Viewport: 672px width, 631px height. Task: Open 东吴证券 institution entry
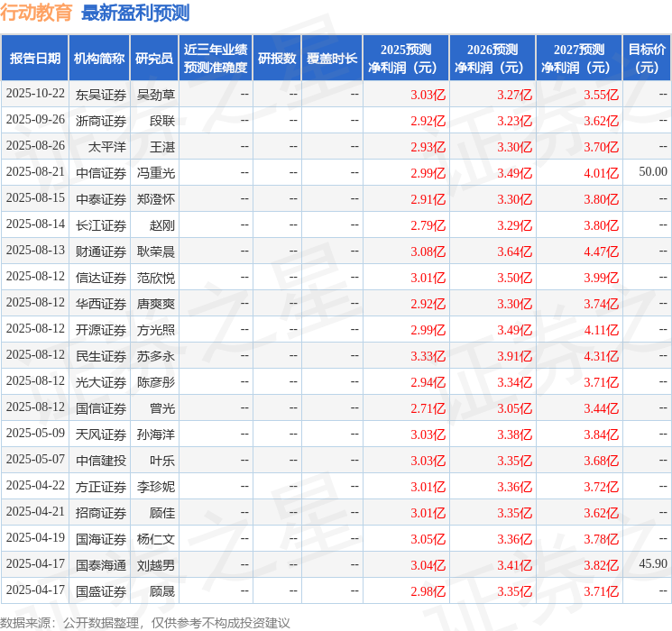tap(101, 94)
